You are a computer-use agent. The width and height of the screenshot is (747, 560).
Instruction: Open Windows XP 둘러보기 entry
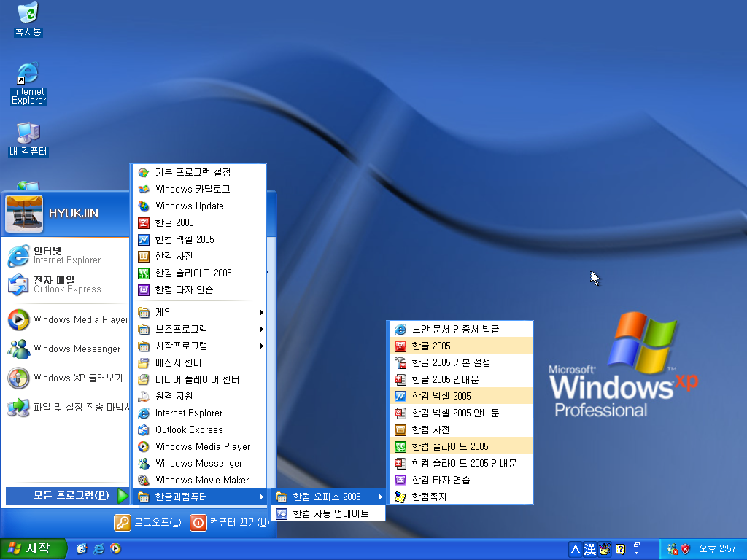[66, 378]
